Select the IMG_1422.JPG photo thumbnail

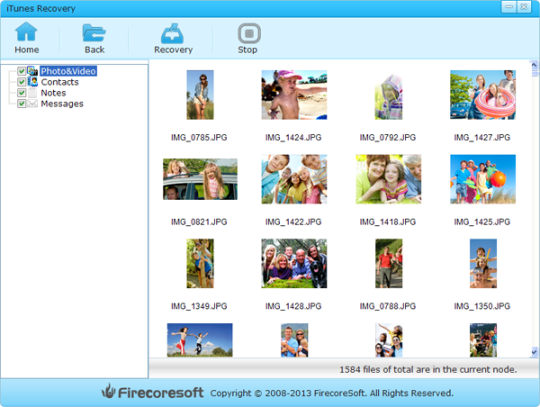294,179
